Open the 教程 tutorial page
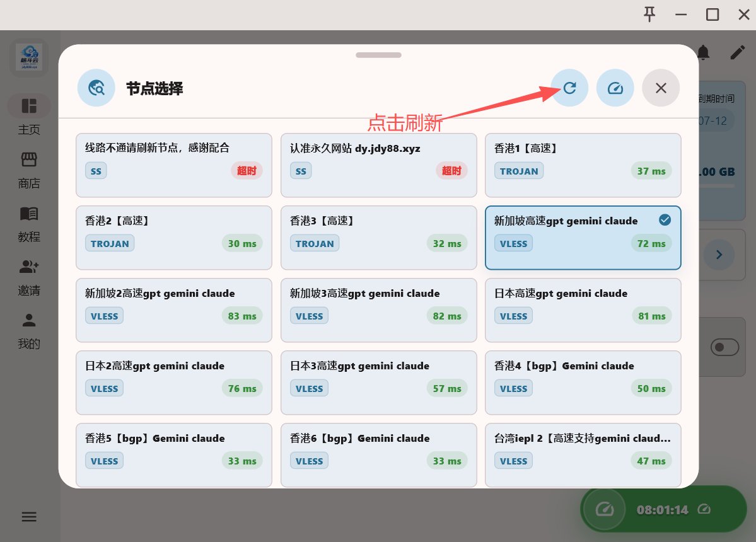The width and height of the screenshot is (756, 542). [29, 224]
